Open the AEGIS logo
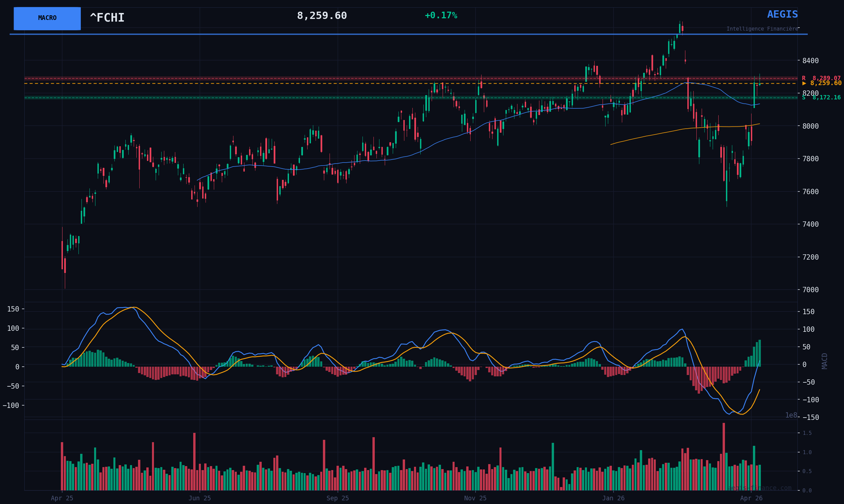The height and width of the screenshot is (504, 844). point(782,15)
